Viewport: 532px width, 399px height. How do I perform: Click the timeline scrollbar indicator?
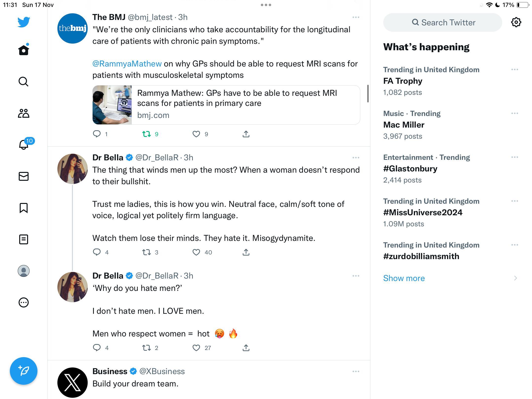tap(368, 94)
